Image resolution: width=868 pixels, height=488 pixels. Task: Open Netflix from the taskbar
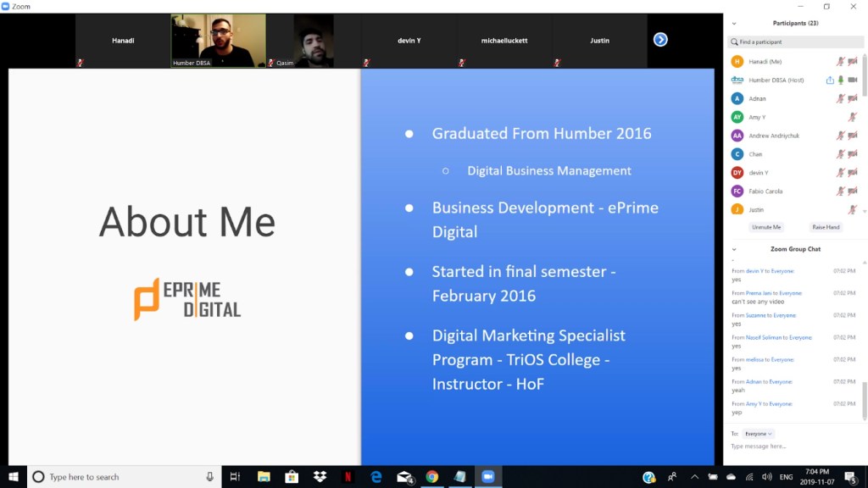pos(348,477)
